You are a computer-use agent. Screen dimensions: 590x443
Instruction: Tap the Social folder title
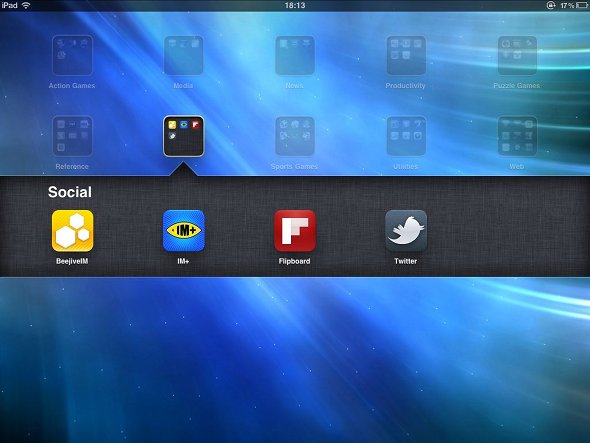(x=70, y=192)
